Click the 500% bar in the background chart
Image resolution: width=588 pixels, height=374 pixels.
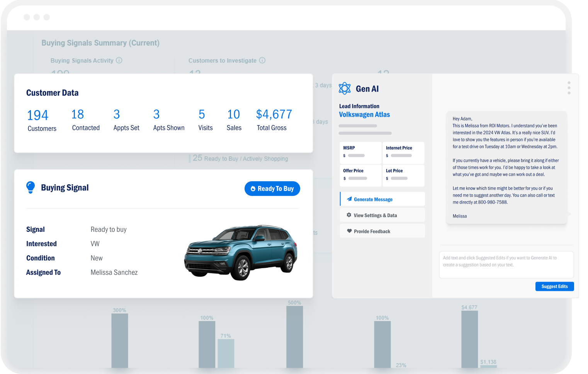click(295, 337)
